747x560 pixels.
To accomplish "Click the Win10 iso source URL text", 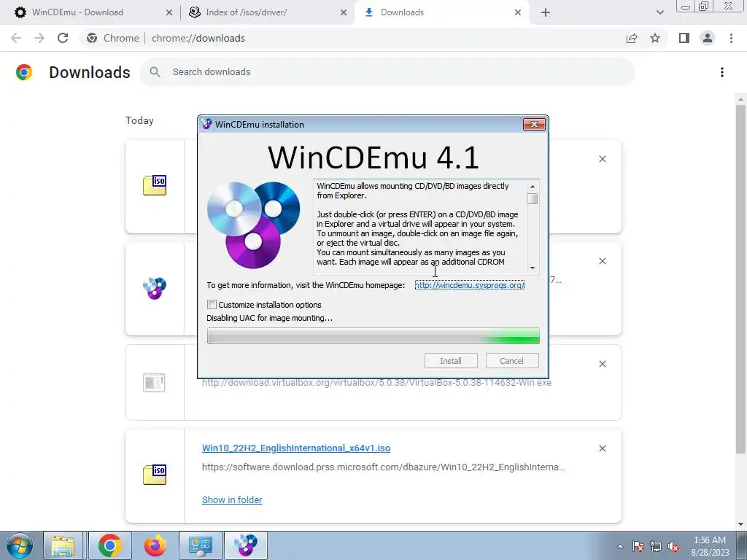I will coord(384,467).
